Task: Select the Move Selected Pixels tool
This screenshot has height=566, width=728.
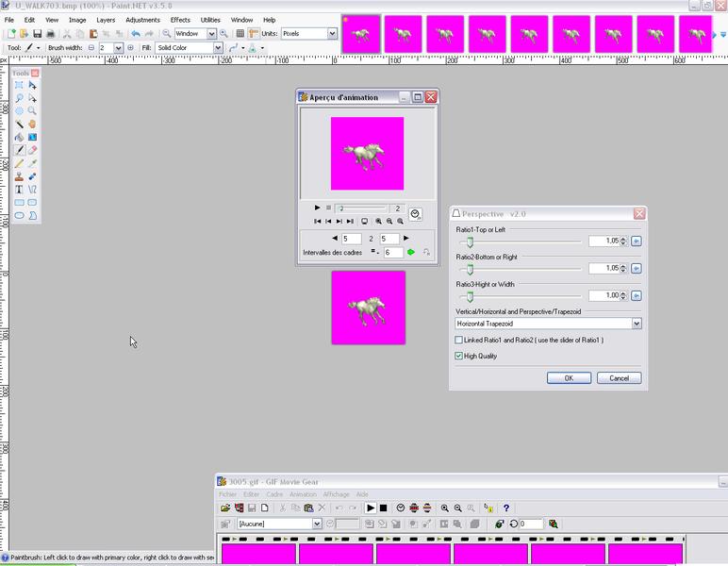Action: pyautogui.click(x=32, y=85)
